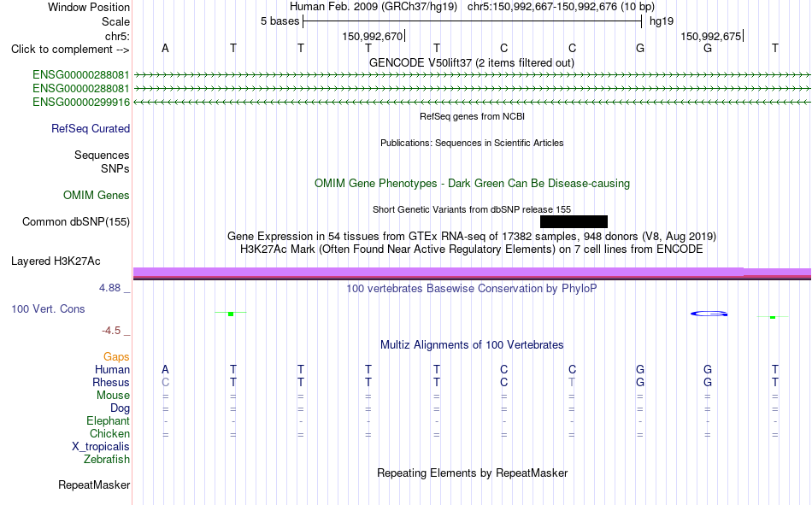Click the hg19 scale bar label
This screenshot has width=812, height=505.
[662, 21]
